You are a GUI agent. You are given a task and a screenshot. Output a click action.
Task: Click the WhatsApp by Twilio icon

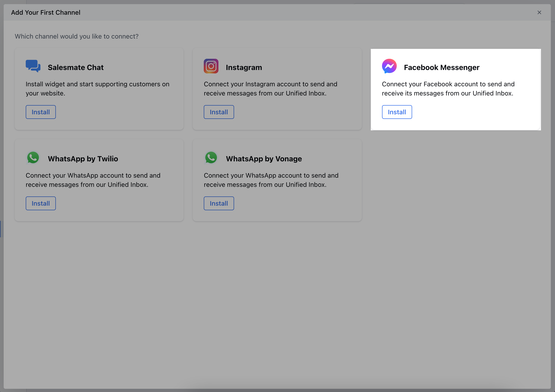coord(33,157)
